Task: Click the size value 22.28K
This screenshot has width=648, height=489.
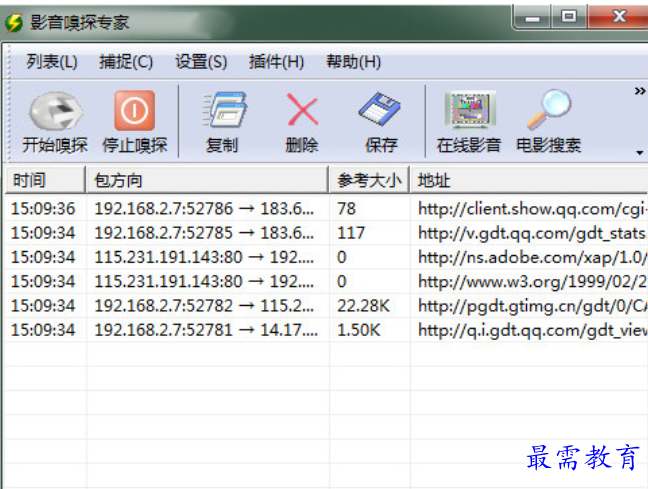Action: 363,306
